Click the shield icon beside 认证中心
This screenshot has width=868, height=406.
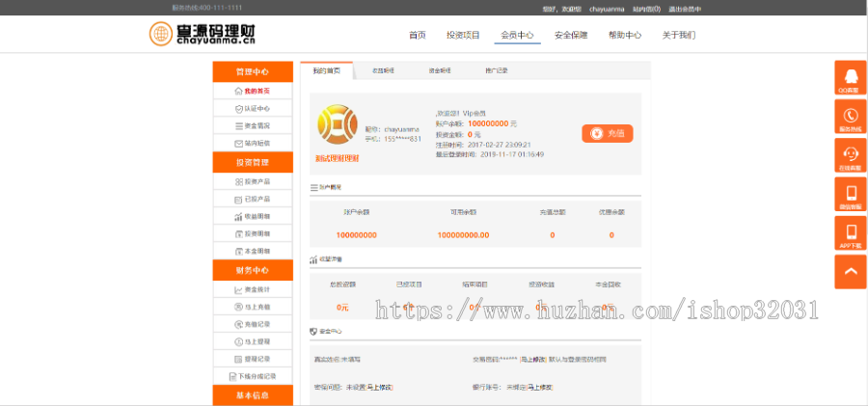point(238,109)
